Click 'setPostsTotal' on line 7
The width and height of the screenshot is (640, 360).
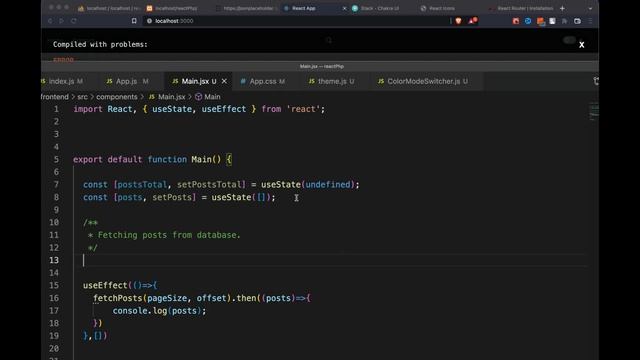tap(209, 184)
